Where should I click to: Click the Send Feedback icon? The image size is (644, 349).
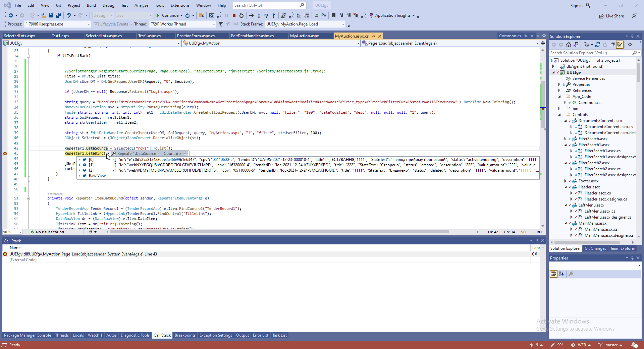point(635,16)
